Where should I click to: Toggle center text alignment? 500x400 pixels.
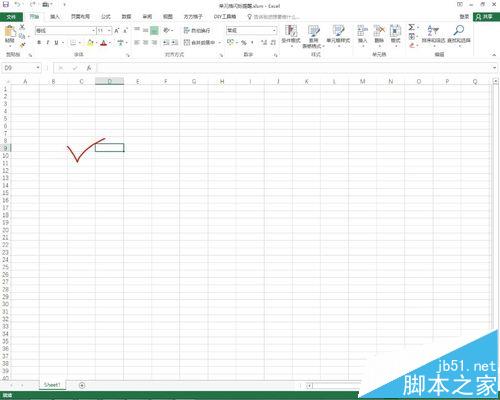[x=145, y=42]
